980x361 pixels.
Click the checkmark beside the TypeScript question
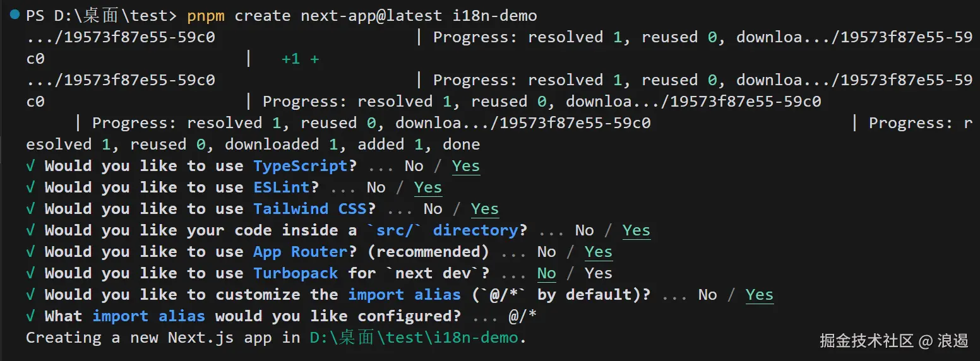30,166
